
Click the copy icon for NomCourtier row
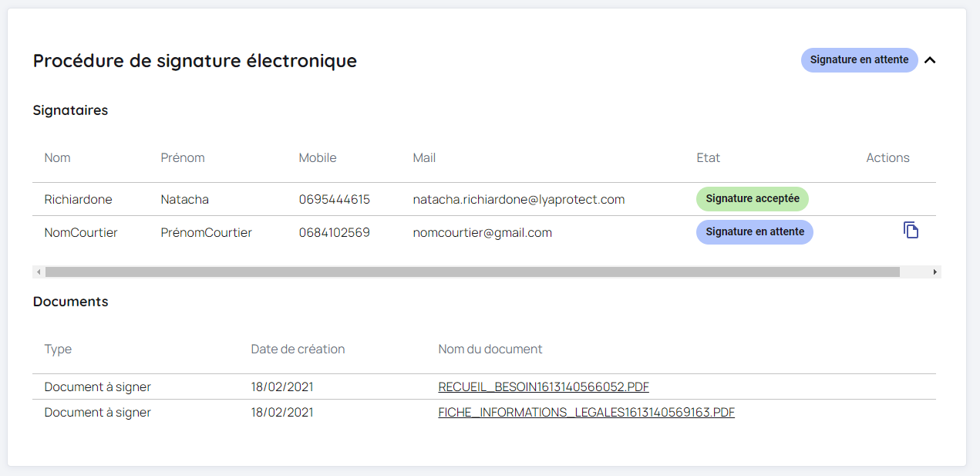coord(911,230)
